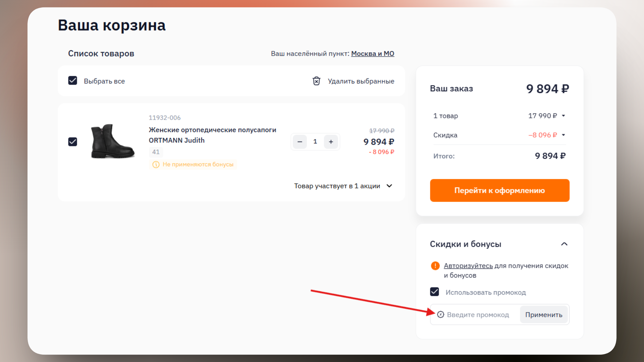Decrease quantity with the minus icon

point(300,141)
